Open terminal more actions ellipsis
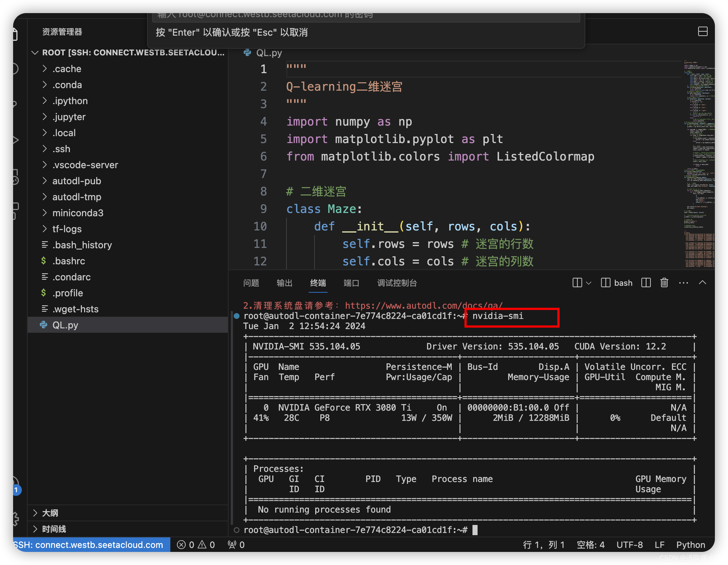Image resolution: width=728 pixels, height=565 pixels. pos(684,283)
